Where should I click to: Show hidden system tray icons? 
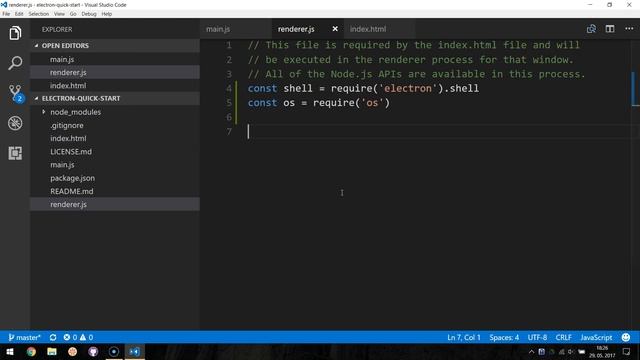pos(531,352)
